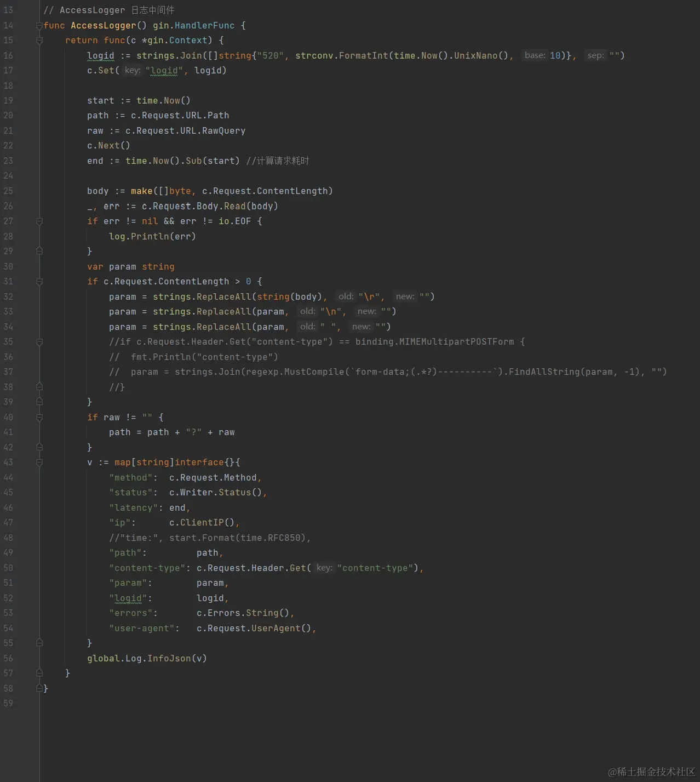Image resolution: width=700 pixels, height=782 pixels.
Task: Click the "param" map key on line 51
Action: [128, 583]
